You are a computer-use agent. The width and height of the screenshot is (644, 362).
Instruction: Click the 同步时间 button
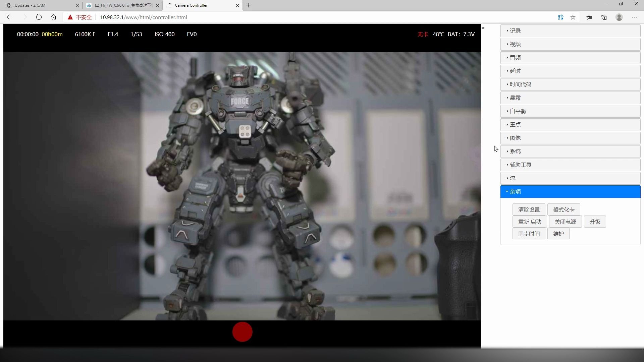(x=529, y=233)
